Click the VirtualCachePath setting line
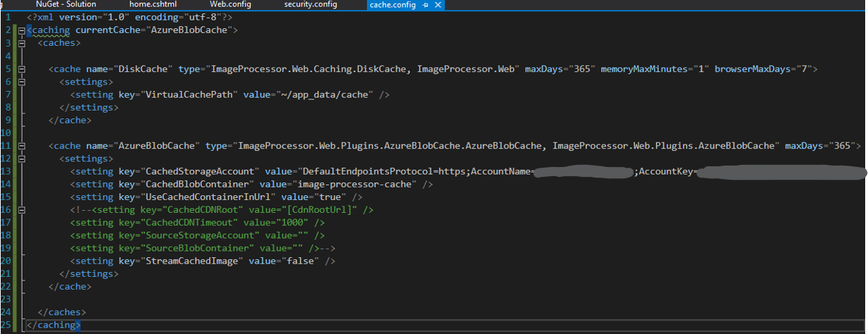Image resolution: width=868 pixels, height=334 pixels. coord(229,94)
